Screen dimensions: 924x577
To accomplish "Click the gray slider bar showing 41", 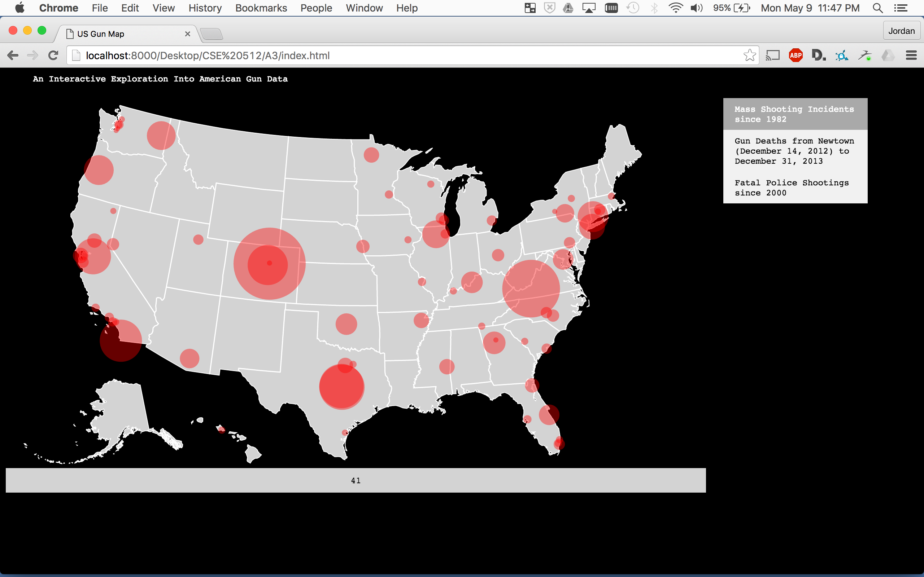I will 356,480.
